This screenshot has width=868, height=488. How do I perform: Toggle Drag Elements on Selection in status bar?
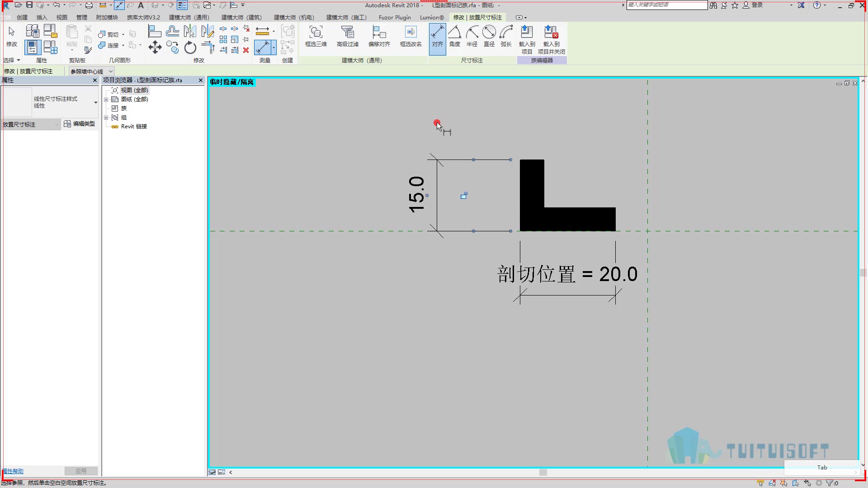[x=807, y=483]
